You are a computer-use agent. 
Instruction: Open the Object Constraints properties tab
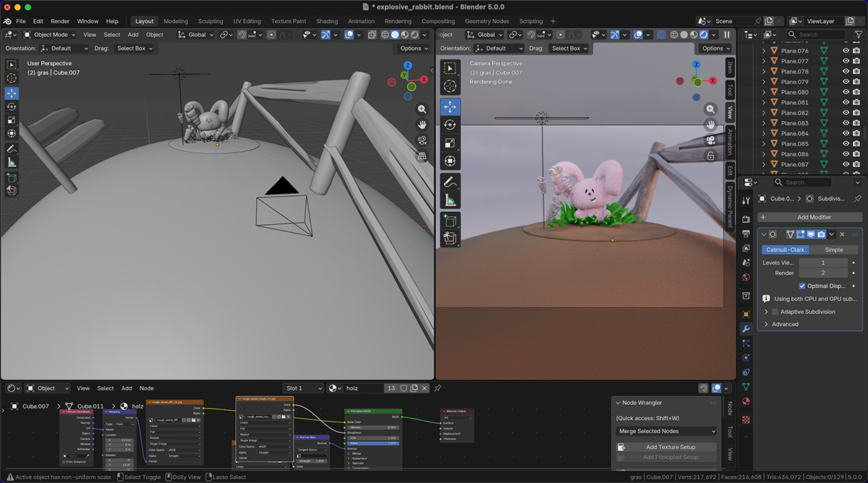(x=746, y=372)
